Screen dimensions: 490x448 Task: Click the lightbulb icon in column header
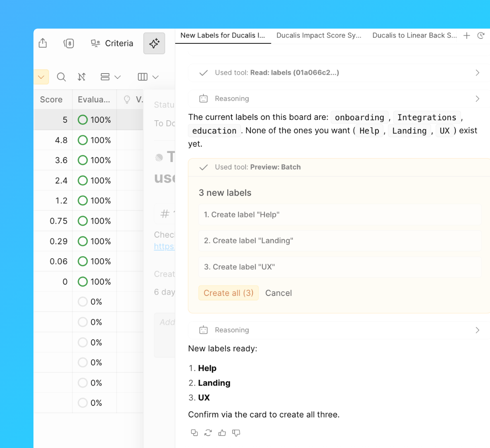pyautogui.click(x=127, y=100)
